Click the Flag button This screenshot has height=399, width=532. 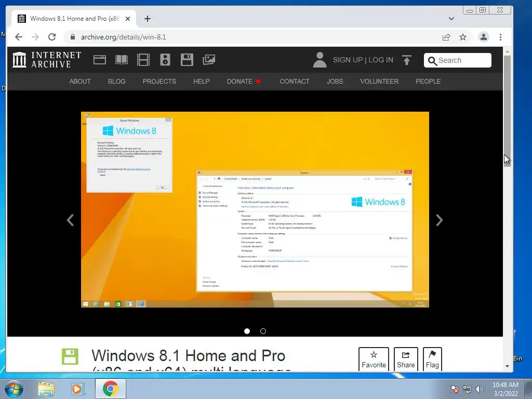(x=432, y=360)
